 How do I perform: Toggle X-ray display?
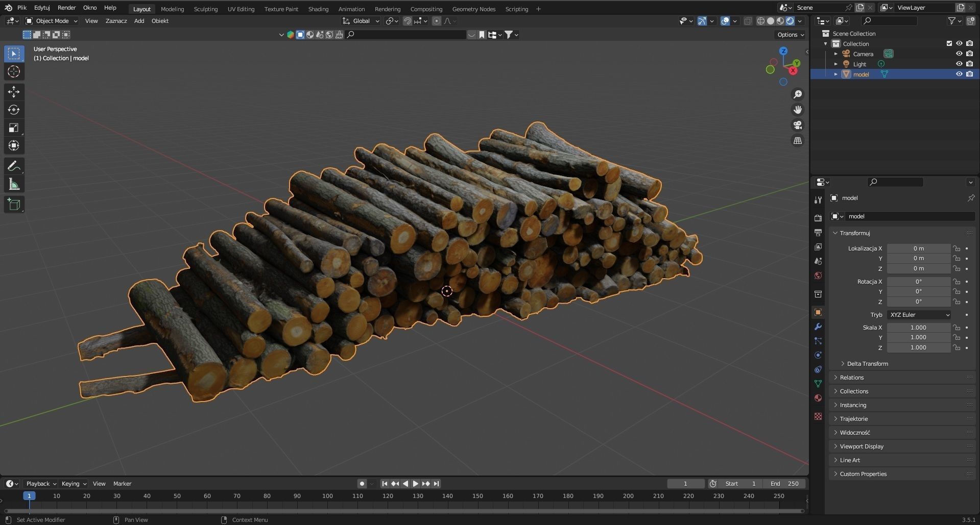point(748,21)
